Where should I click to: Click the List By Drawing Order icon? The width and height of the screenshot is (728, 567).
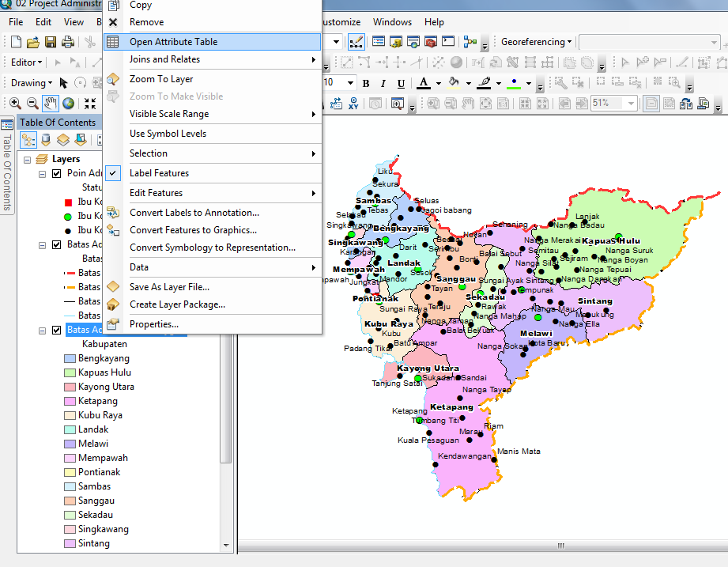(29, 139)
